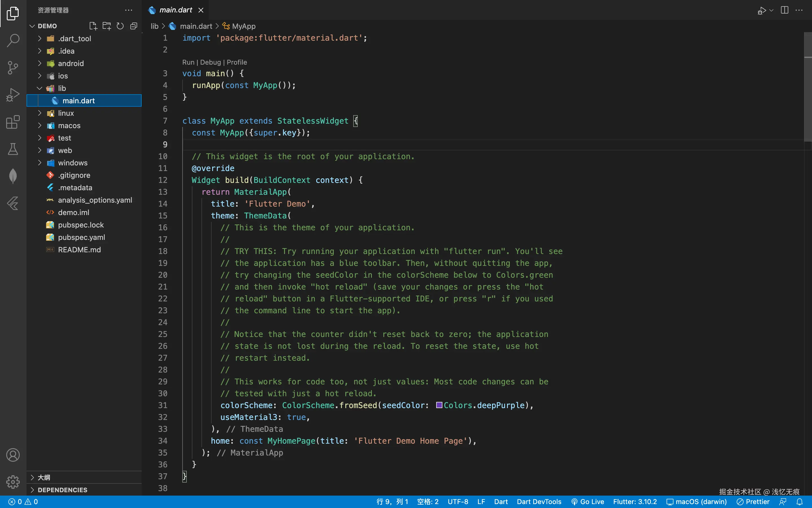The width and height of the screenshot is (812, 508).
Task: Split the editor to the right
Action: tap(784, 10)
